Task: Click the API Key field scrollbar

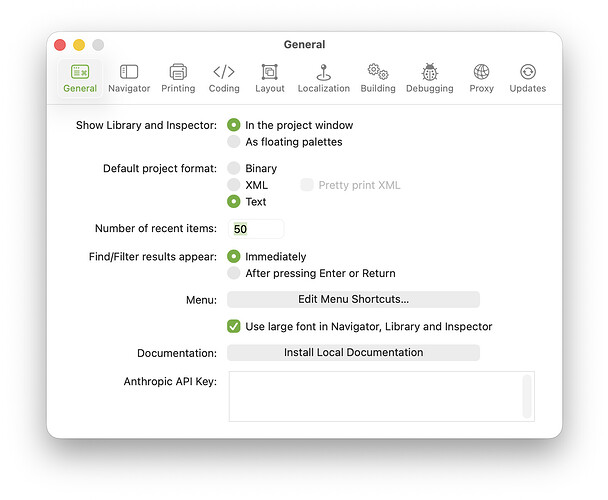Action: 527,396
